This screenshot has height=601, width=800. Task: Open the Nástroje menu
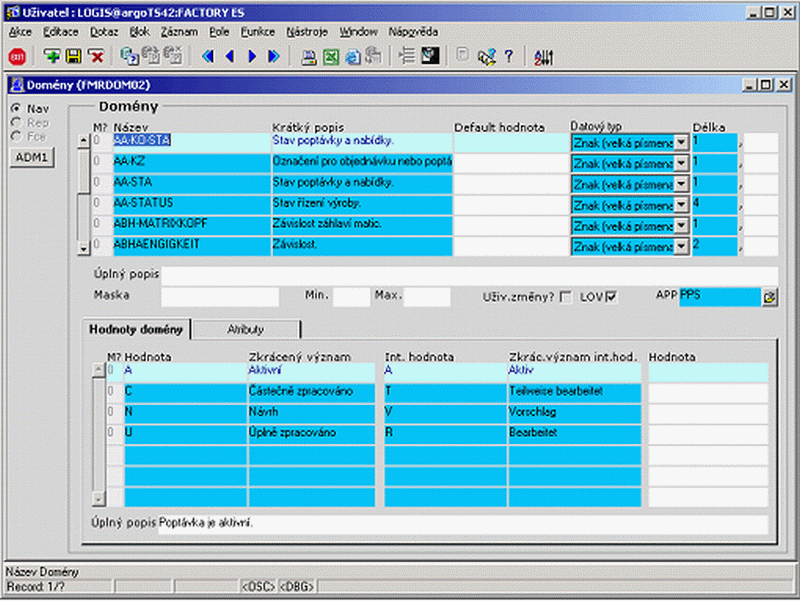point(307,32)
